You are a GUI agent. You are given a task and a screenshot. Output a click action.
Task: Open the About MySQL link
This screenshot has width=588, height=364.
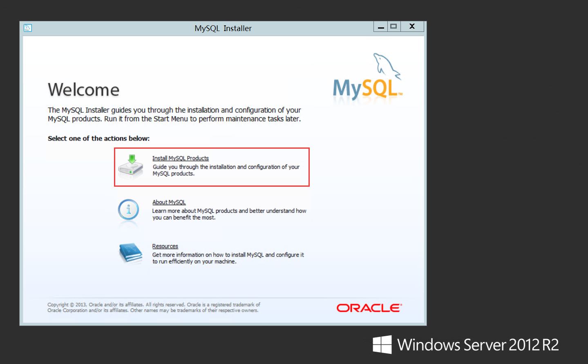click(x=169, y=202)
